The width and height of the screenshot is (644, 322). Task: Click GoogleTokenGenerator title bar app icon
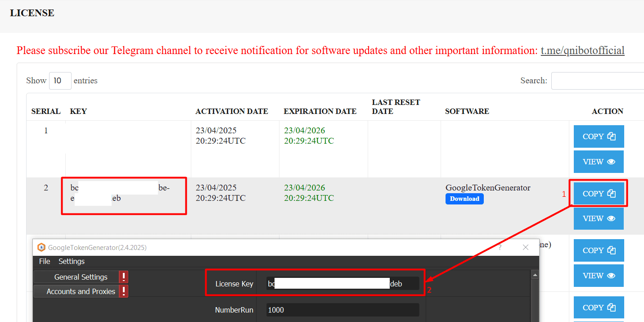(x=41, y=247)
